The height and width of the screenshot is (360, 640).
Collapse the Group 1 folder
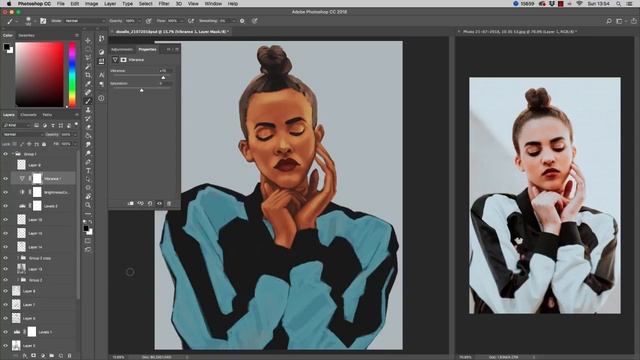[x=13, y=154]
